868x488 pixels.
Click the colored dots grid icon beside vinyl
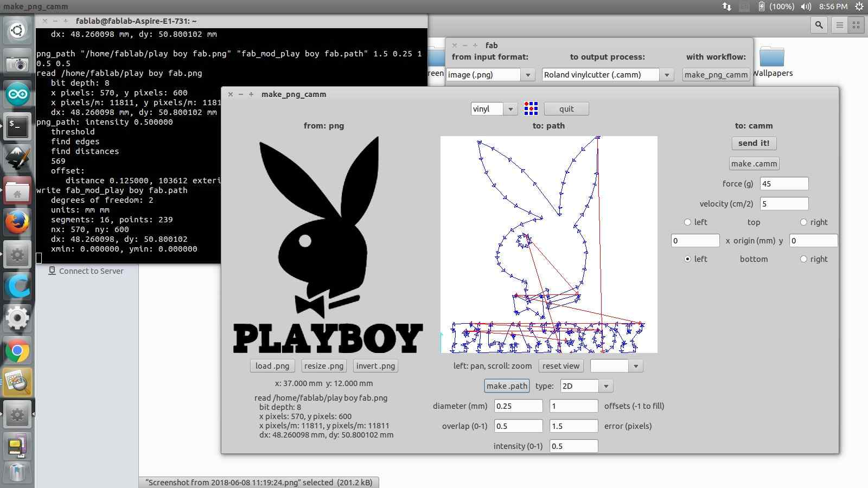pos(531,108)
